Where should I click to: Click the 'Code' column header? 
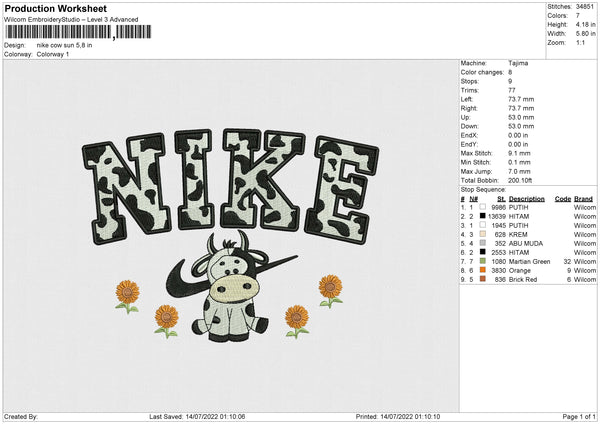coord(562,199)
